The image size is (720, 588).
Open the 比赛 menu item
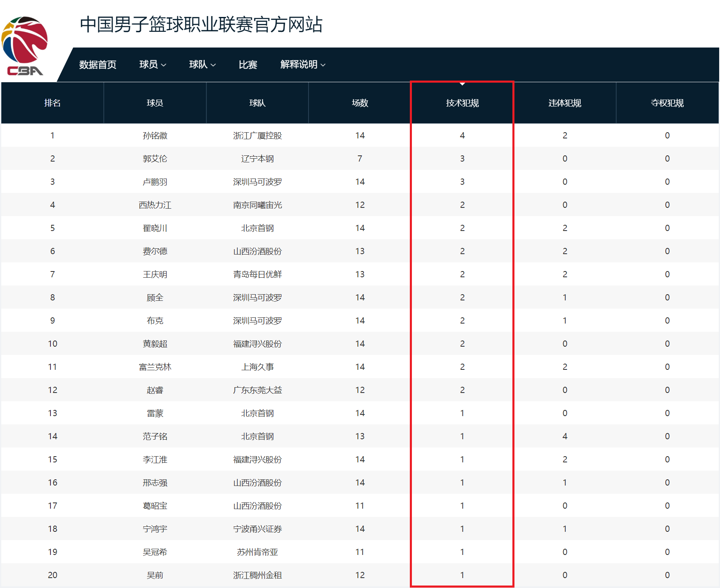tap(248, 65)
